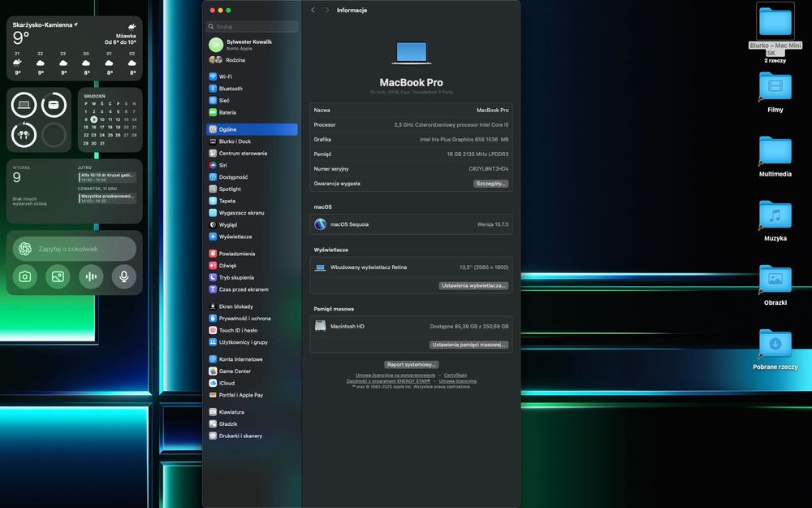This screenshot has width=812, height=508.
Task: Open Gładzik settings
Action: pos(252,424)
